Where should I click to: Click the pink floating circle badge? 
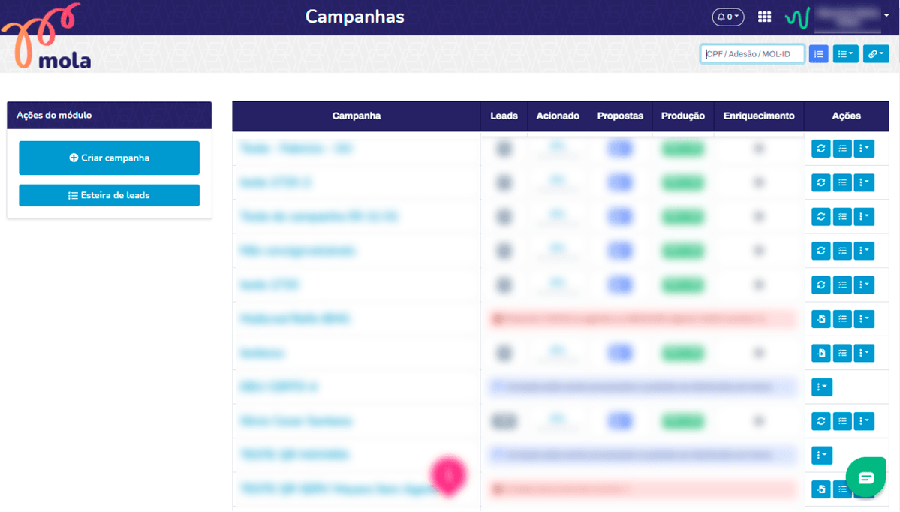[x=449, y=475]
